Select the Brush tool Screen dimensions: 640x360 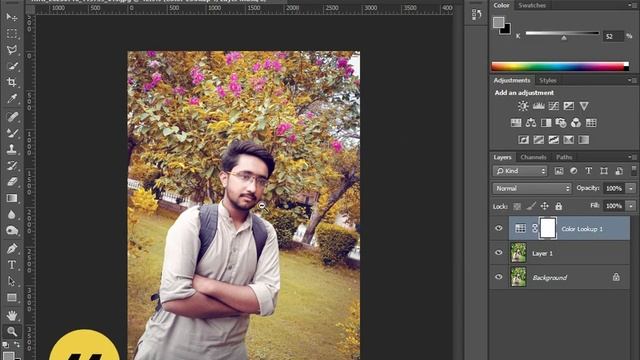[x=12, y=133]
